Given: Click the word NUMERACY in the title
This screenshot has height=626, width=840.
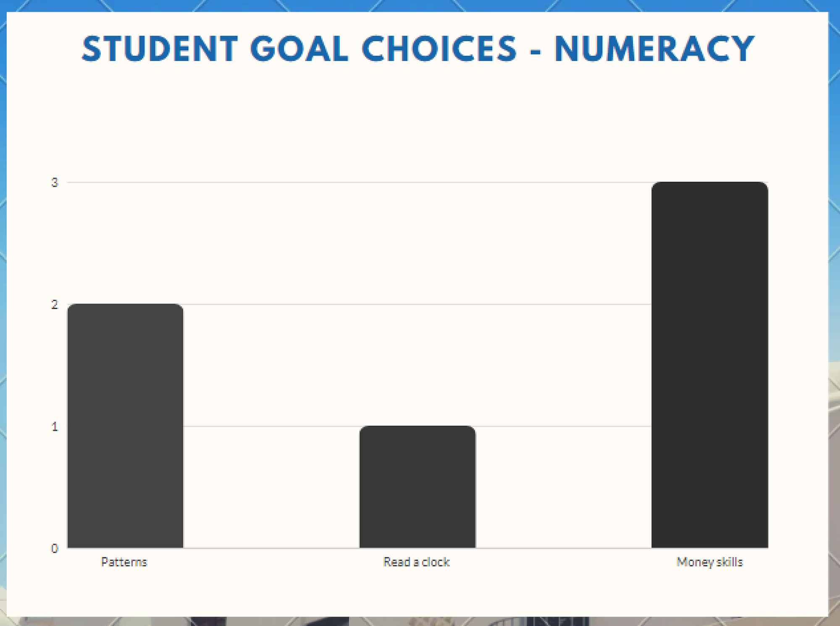Looking at the screenshot, I should (654, 49).
